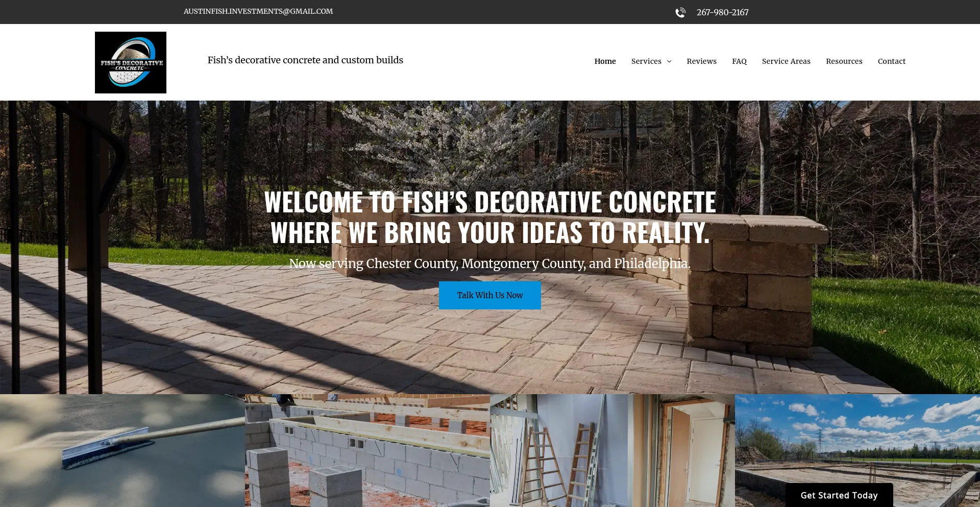
Task: Click the site title Fish's decorative concrete
Action: tap(305, 60)
